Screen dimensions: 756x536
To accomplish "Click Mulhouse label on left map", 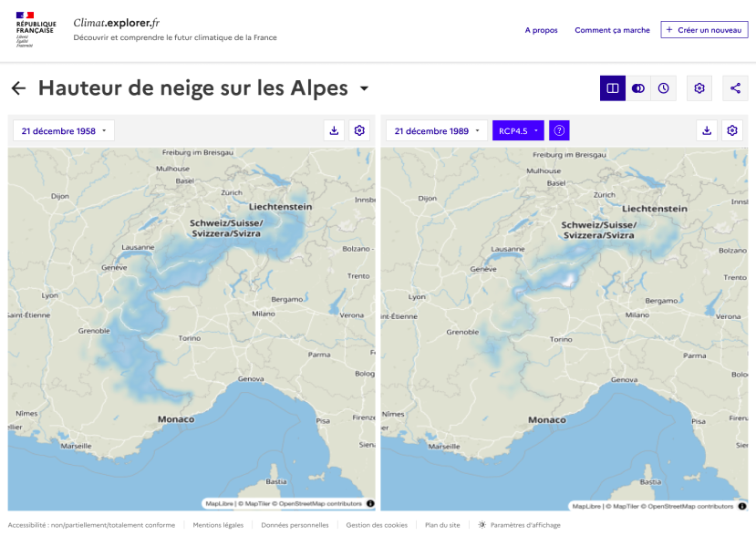I will click(x=172, y=169).
